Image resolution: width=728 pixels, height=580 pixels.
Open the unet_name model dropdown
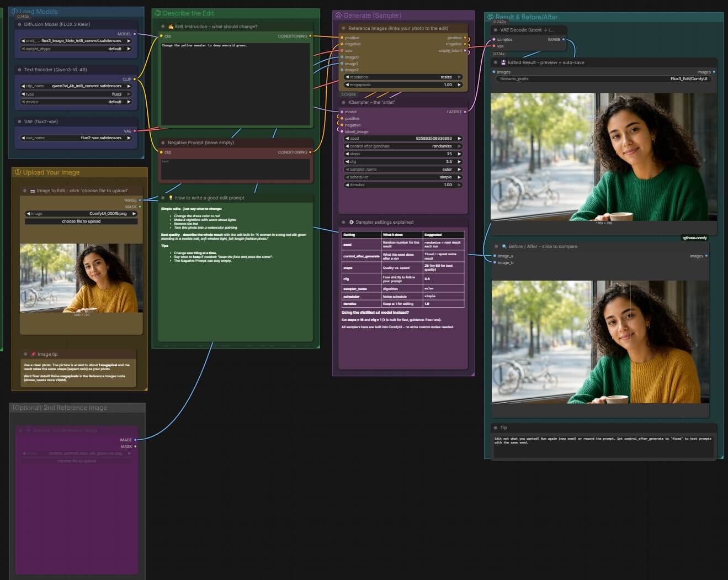(x=77, y=41)
